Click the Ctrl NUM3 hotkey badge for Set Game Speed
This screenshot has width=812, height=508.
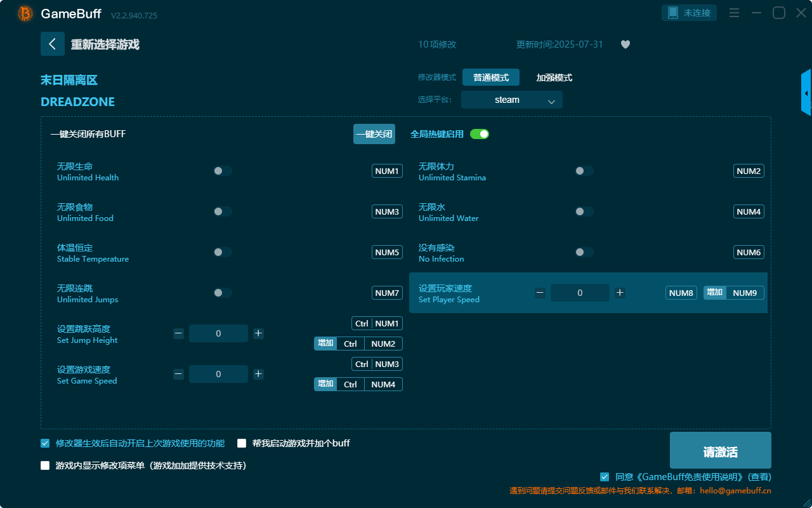point(377,364)
